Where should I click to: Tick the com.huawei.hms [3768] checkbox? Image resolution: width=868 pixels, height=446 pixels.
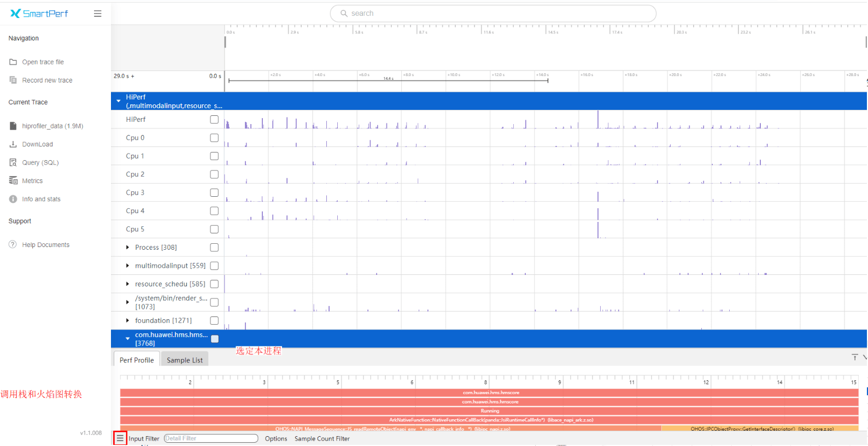point(215,339)
